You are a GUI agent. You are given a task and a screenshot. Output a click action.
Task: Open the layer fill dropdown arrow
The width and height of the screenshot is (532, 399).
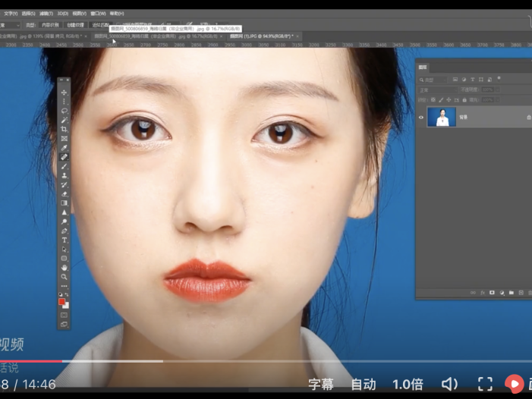497,100
